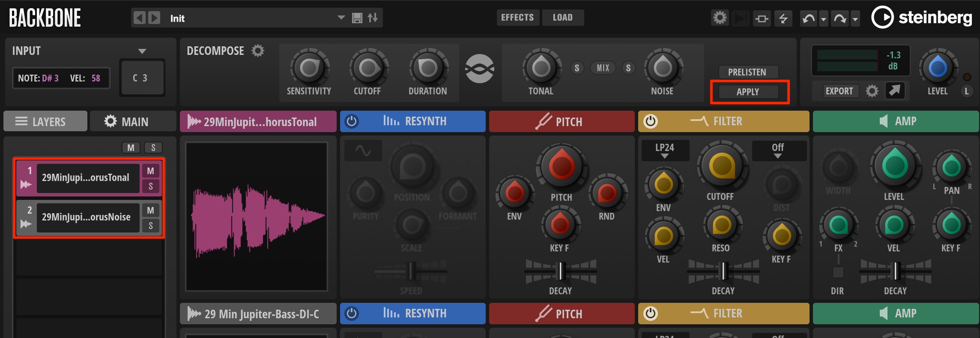Toggle the first Resynth power button
This screenshot has height=338, width=980.
(x=352, y=121)
